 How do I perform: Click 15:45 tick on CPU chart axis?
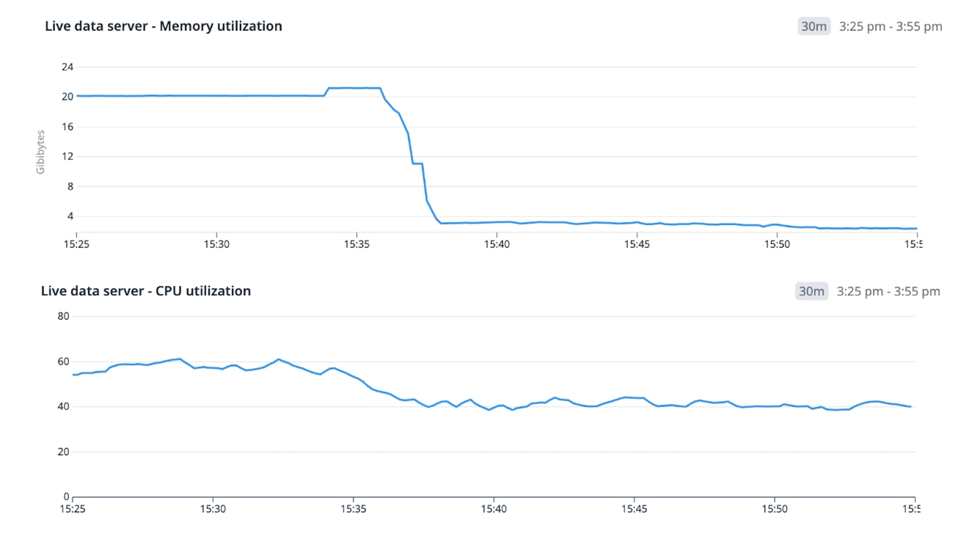[x=634, y=509]
